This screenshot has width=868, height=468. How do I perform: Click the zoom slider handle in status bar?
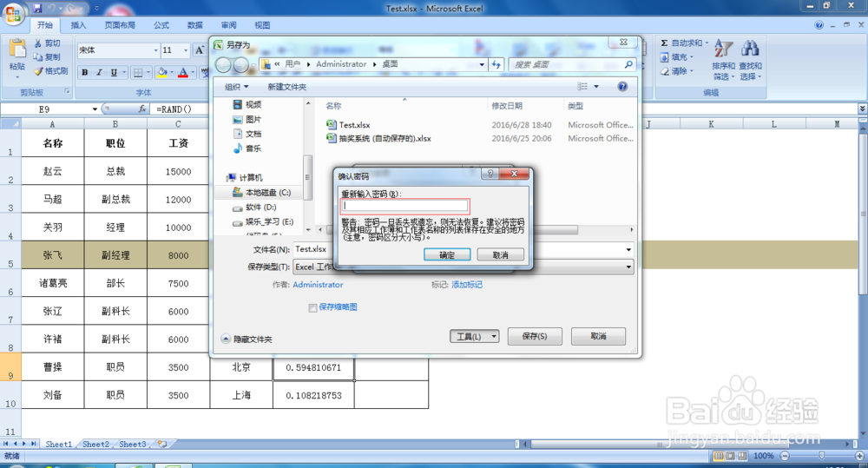[x=821, y=455]
